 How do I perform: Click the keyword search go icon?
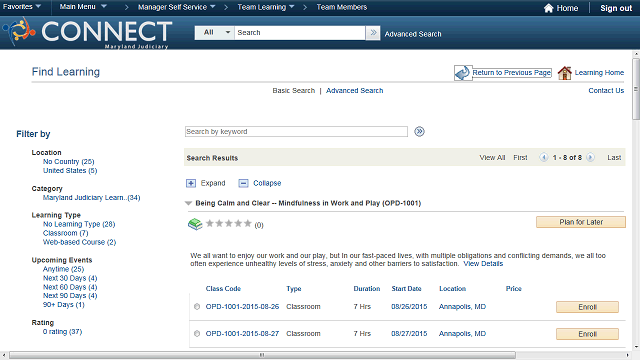point(419,131)
